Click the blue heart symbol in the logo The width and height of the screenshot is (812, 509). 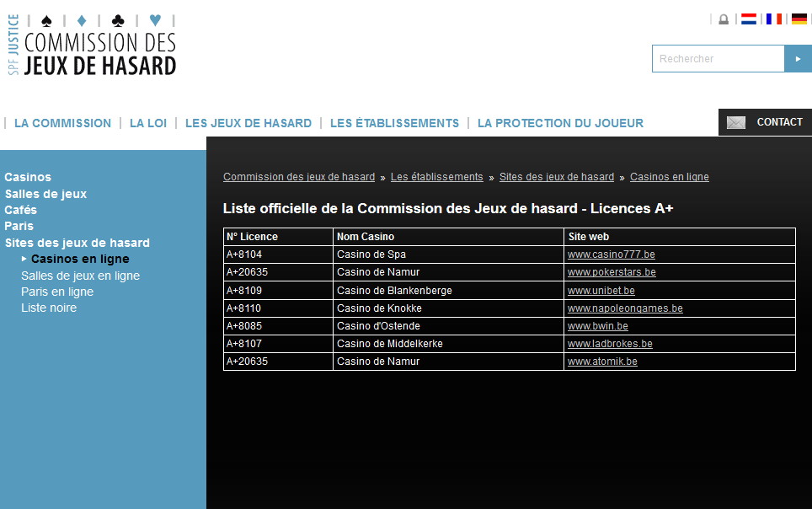tap(154, 19)
